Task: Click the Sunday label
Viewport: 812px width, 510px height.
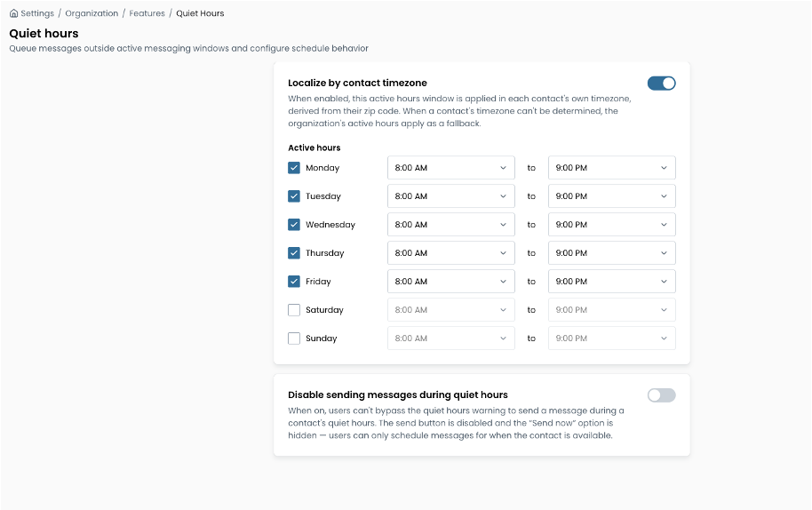Action: click(x=321, y=339)
